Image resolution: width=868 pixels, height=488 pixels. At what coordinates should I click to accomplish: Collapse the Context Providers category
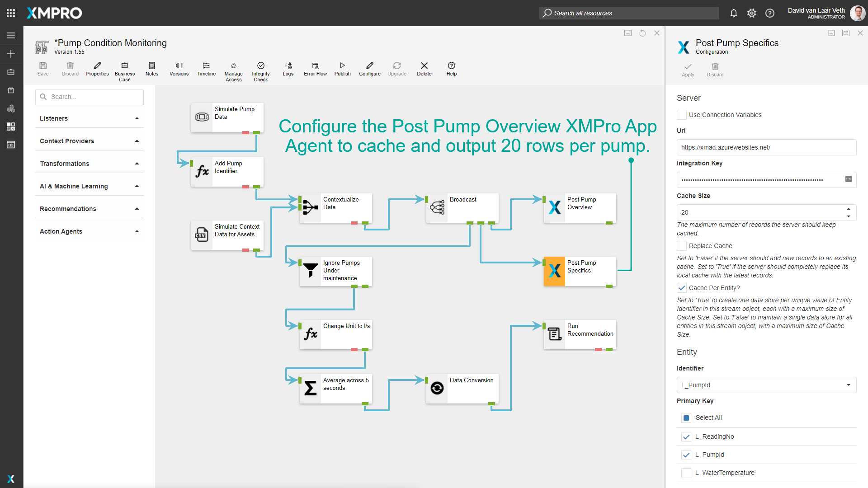pyautogui.click(x=90, y=141)
